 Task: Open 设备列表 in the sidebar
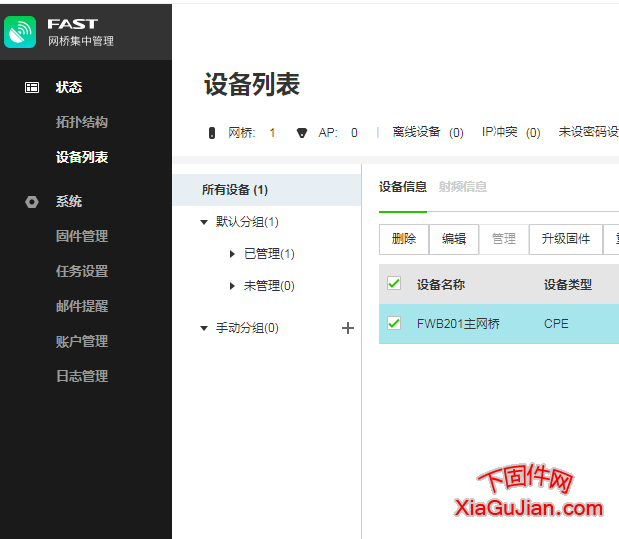(x=82, y=157)
